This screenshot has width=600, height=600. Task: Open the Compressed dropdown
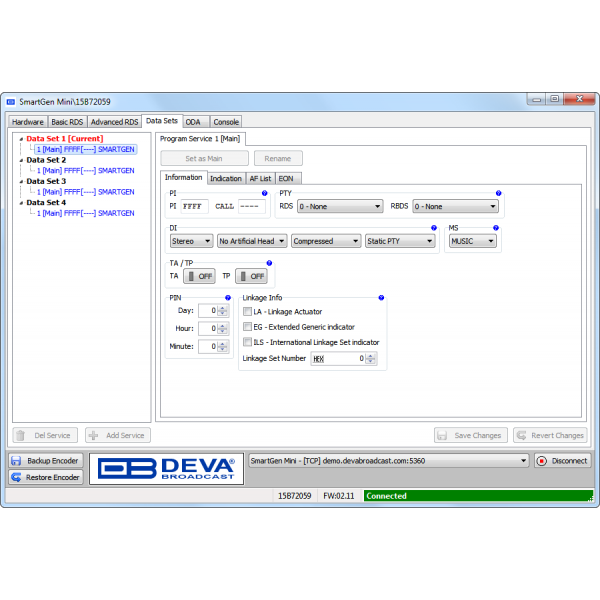[x=326, y=241]
